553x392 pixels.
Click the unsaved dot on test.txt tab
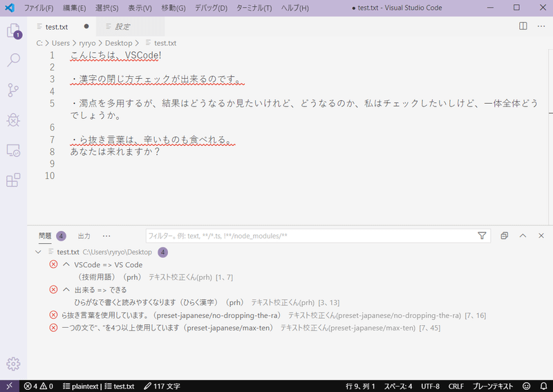click(86, 26)
